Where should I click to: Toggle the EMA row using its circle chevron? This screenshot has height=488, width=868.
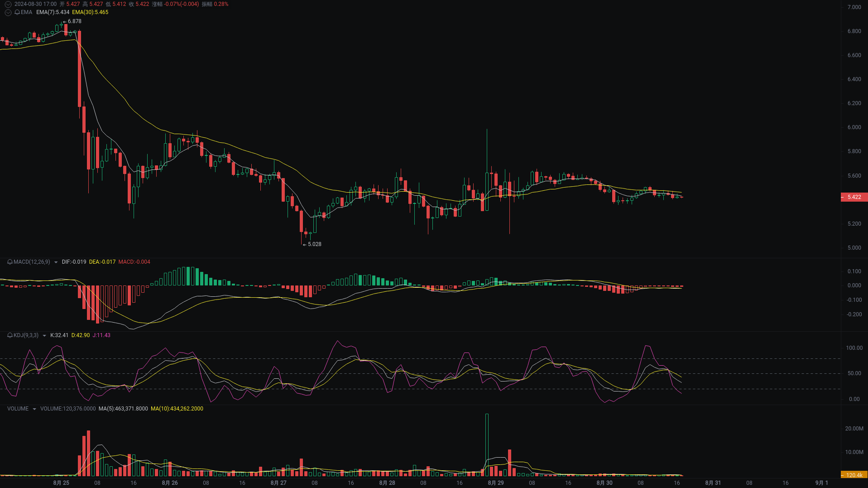(8, 13)
